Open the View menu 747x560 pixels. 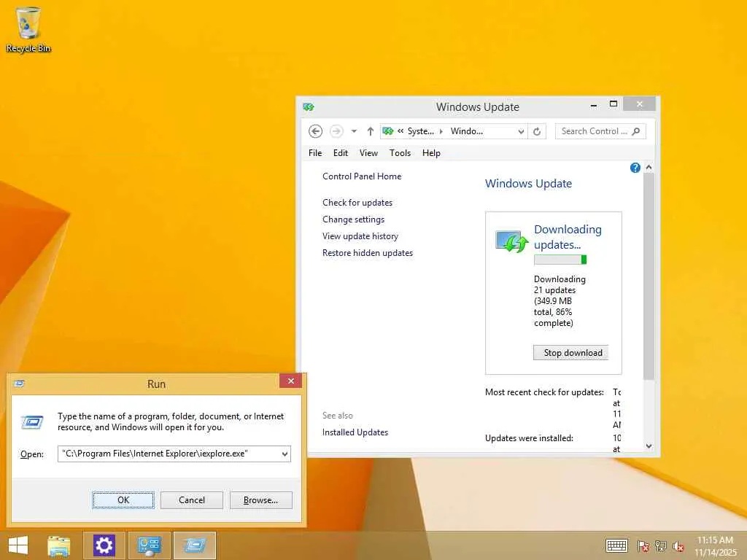tap(368, 153)
